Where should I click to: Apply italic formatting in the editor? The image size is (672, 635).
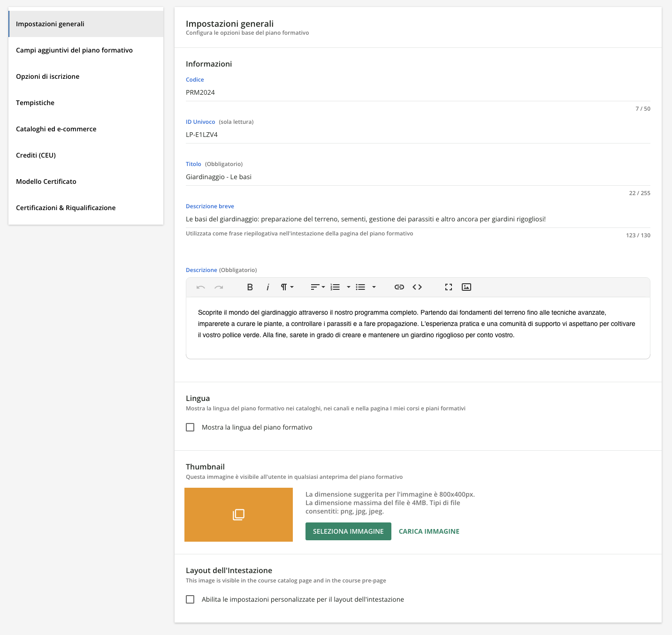click(x=267, y=287)
